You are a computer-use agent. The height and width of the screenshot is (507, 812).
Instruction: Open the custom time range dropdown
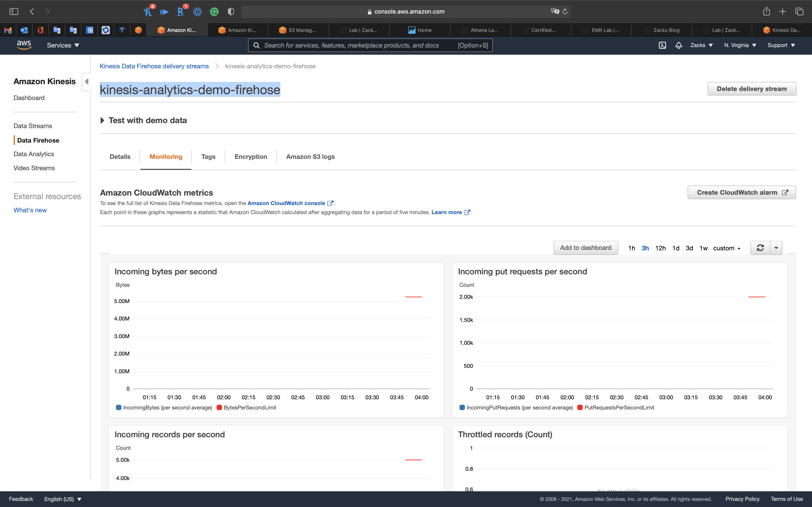pos(726,248)
